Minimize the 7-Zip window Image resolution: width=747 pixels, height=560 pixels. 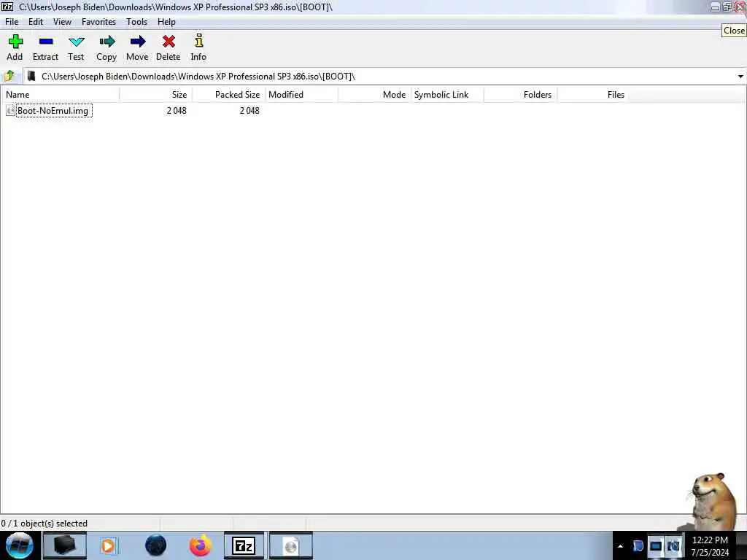[715, 7]
